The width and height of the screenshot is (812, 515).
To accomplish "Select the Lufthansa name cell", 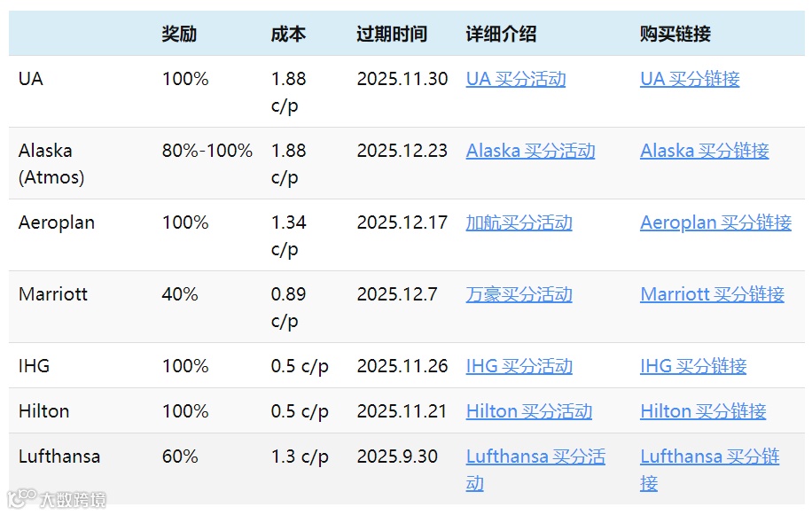I will click(59, 456).
